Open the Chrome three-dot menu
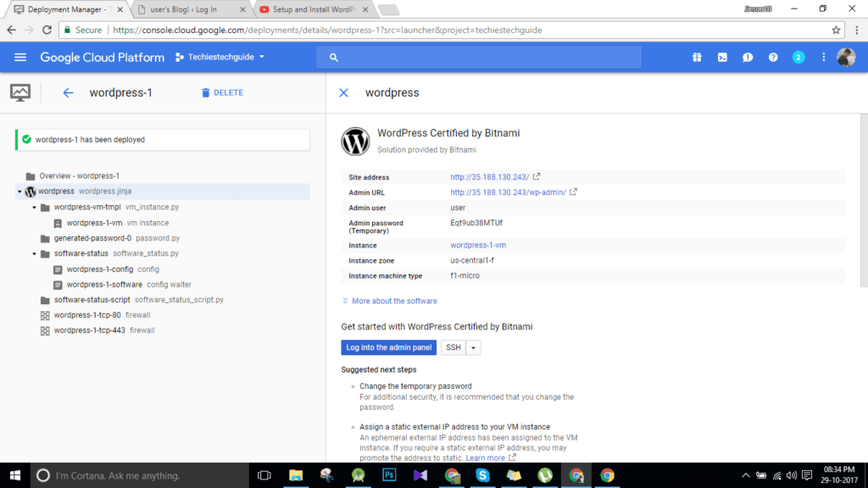Image resolution: width=868 pixels, height=488 pixels. click(x=857, y=30)
